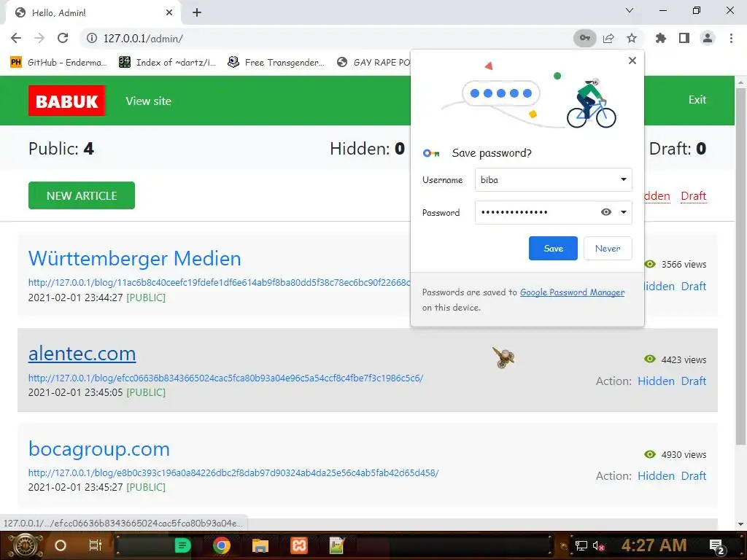Click the browser forward arrow
Screen dimensions: 747x560
pos(39,38)
